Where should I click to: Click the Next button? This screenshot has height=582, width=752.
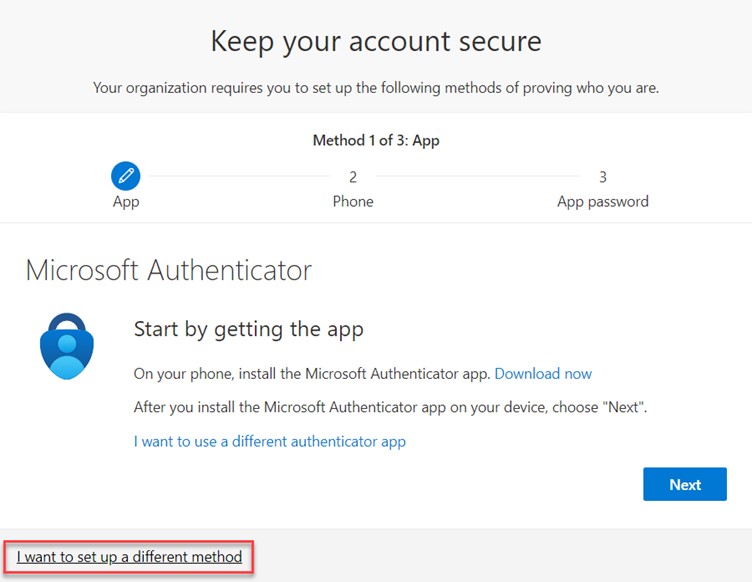click(x=685, y=484)
